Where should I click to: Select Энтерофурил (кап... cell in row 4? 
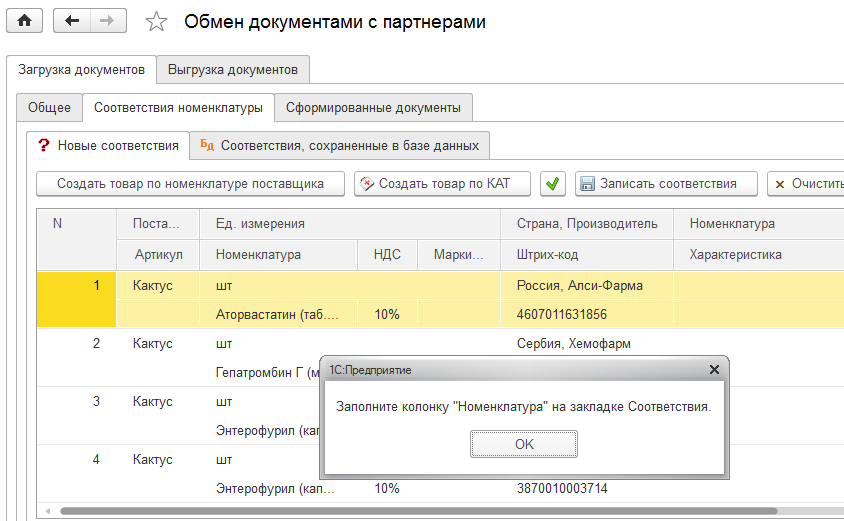(x=278, y=488)
